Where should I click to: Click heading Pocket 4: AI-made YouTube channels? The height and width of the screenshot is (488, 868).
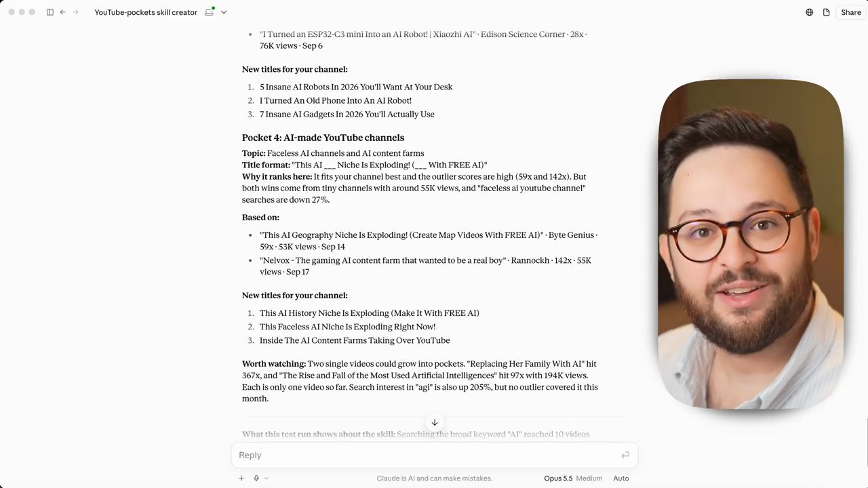[x=323, y=138]
